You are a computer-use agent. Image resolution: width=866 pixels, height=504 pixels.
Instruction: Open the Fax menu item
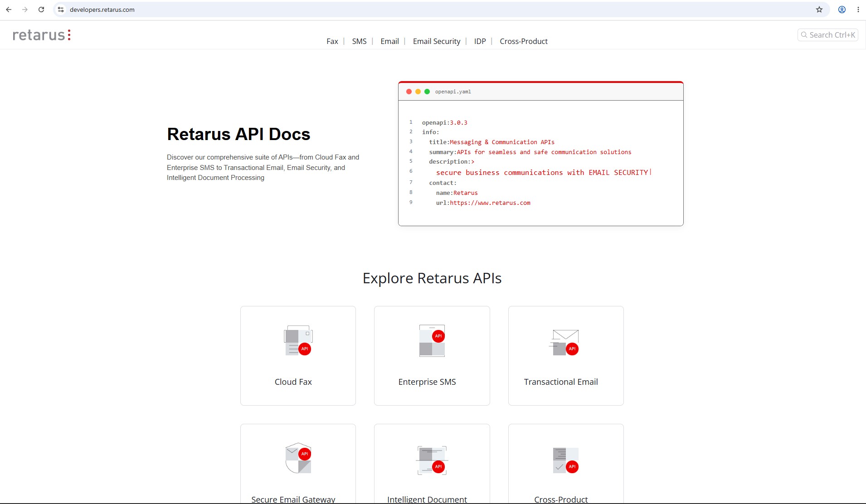point(332,41)
